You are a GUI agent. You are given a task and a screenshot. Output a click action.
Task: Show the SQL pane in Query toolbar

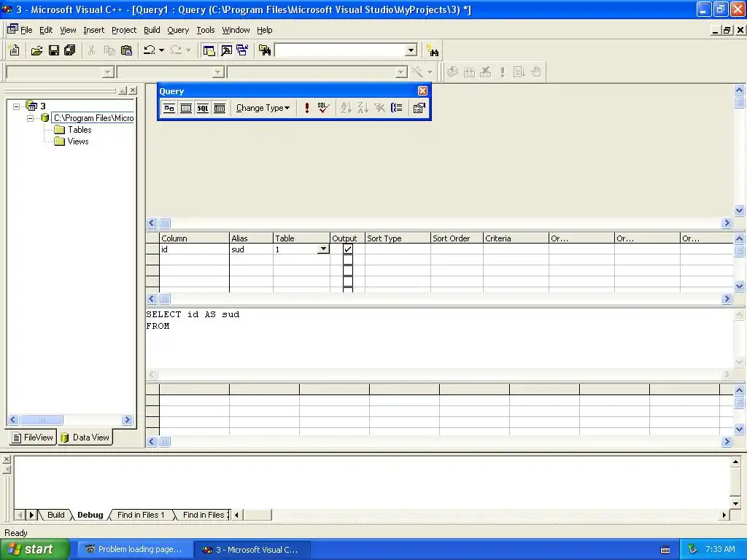(203, 108)
